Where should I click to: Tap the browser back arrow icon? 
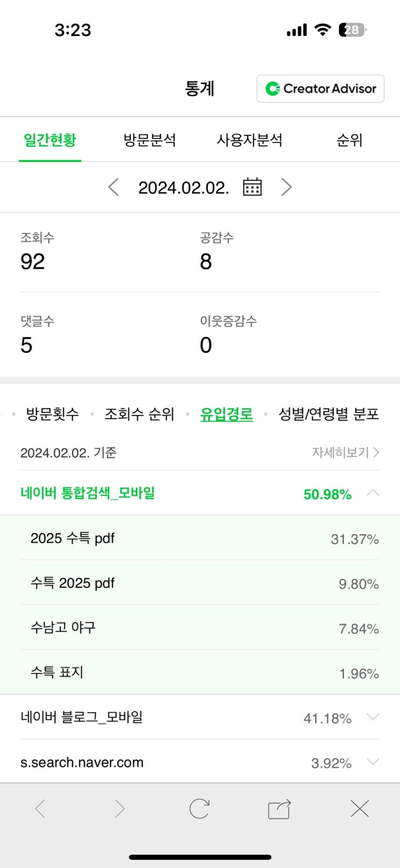point(40,809)
